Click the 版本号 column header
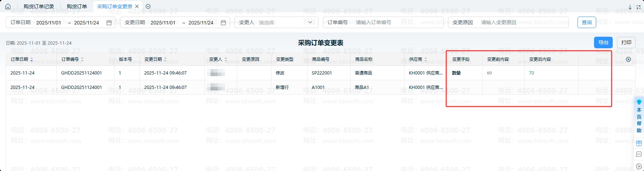The image size is (644, 171). click(125, 59)
